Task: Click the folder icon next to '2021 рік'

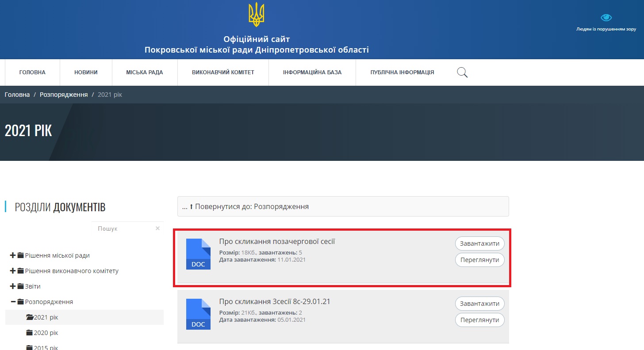Action: (x=29, y=317)
